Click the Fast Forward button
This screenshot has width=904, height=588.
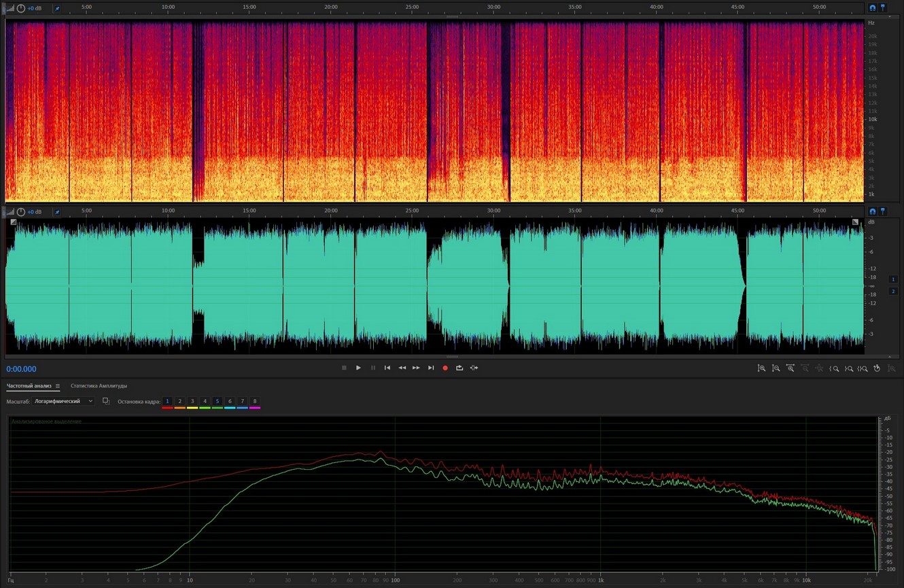point(416,368)
